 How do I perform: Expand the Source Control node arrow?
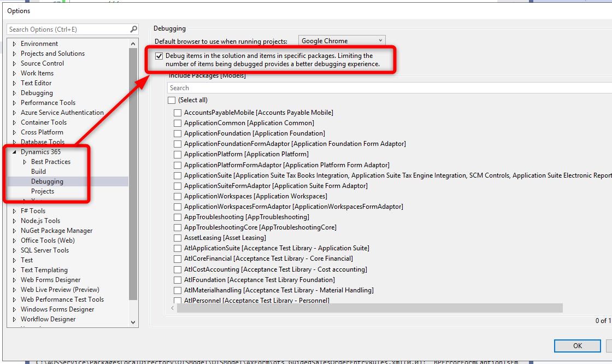[x=14, y=63]
